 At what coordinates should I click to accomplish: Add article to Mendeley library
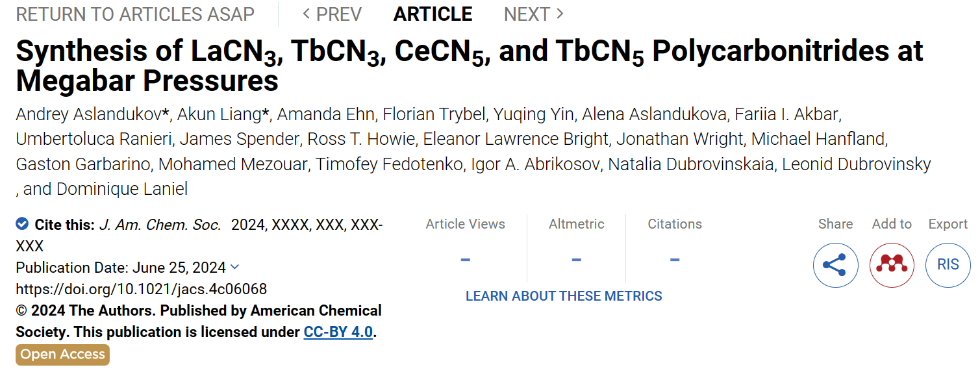[x=892, y=265]
